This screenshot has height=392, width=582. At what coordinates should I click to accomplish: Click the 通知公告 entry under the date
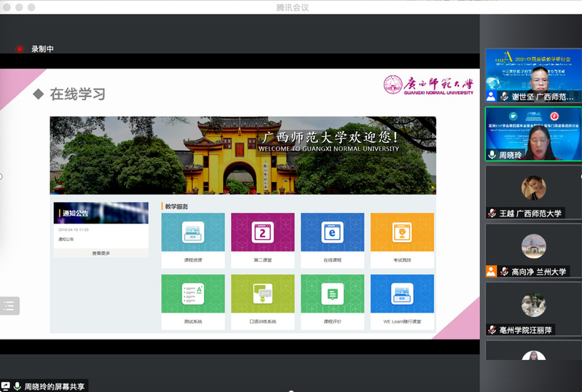66,239
